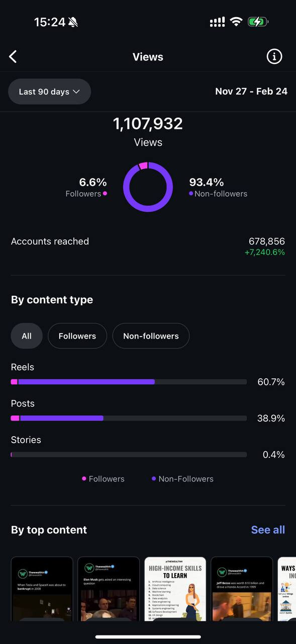Tap the Stories percentage bar

point(129,454)
